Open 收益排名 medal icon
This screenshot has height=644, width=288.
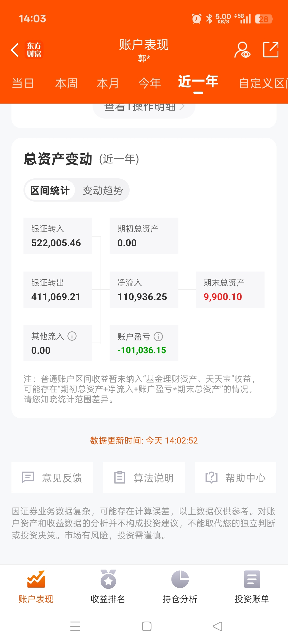click(108, 579)
